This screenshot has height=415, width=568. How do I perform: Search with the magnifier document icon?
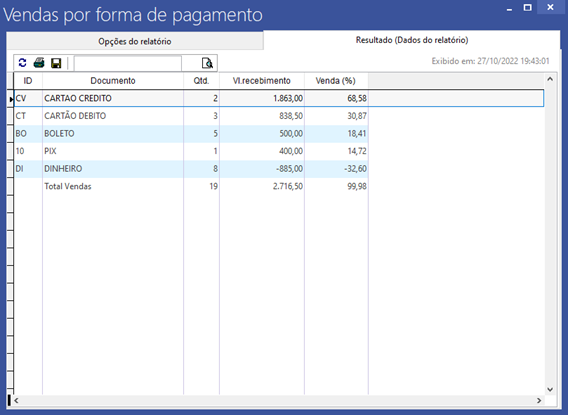pos(207,63)
